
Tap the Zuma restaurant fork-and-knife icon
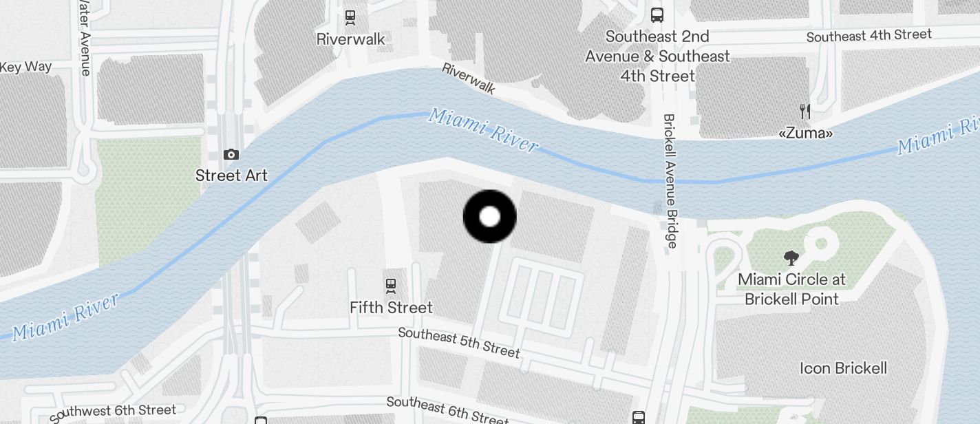point(805,111)
